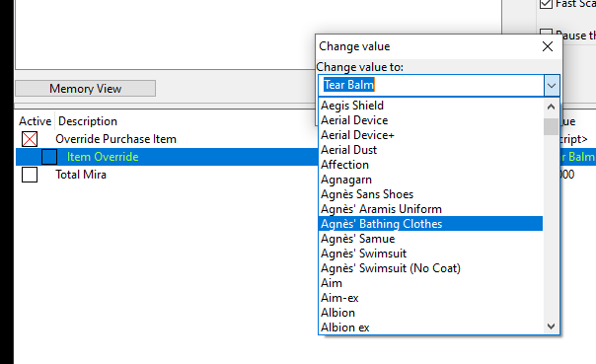Choose Affection from the item list
596x364 pixels.
[430, 165]
